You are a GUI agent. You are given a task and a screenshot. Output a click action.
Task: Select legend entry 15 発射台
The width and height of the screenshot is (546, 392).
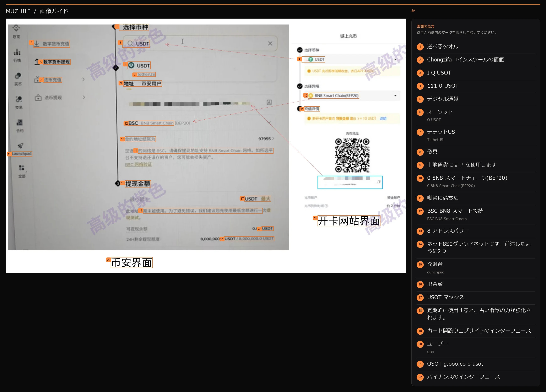[x=476, y=268]
